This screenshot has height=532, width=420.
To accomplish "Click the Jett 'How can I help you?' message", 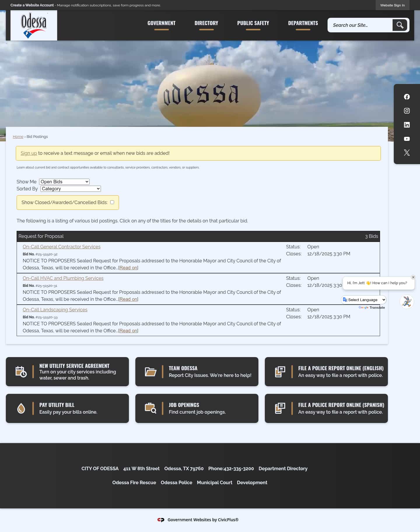I will 377,283.
